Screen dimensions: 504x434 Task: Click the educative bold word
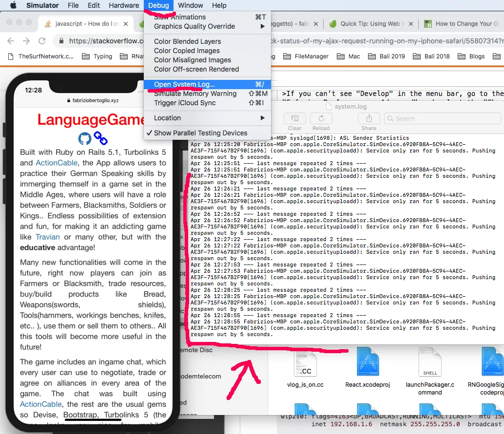[38, 247]
